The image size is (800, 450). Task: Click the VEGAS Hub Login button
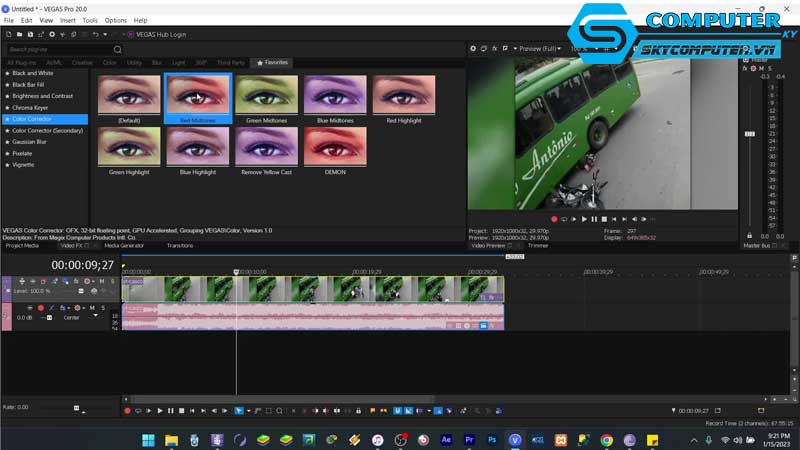tap(158, 34)
